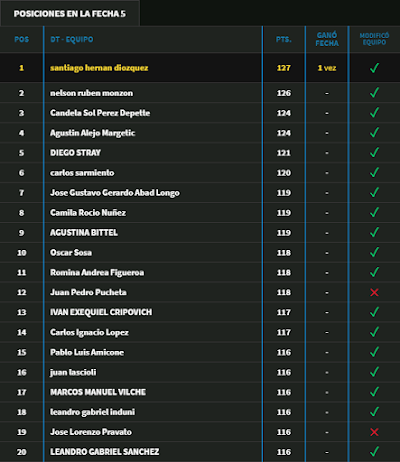Click green check for nelson ruben monzon

point(374,92)
